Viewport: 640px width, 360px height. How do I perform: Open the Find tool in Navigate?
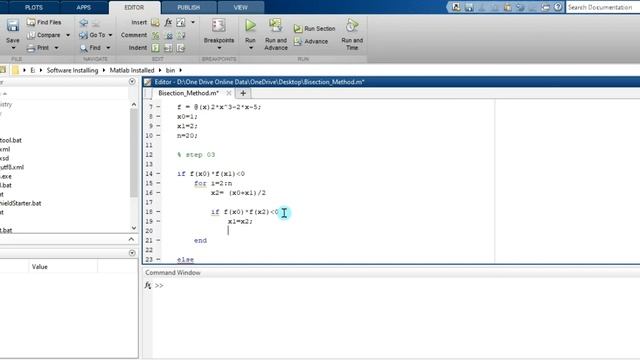coord(91,48)
